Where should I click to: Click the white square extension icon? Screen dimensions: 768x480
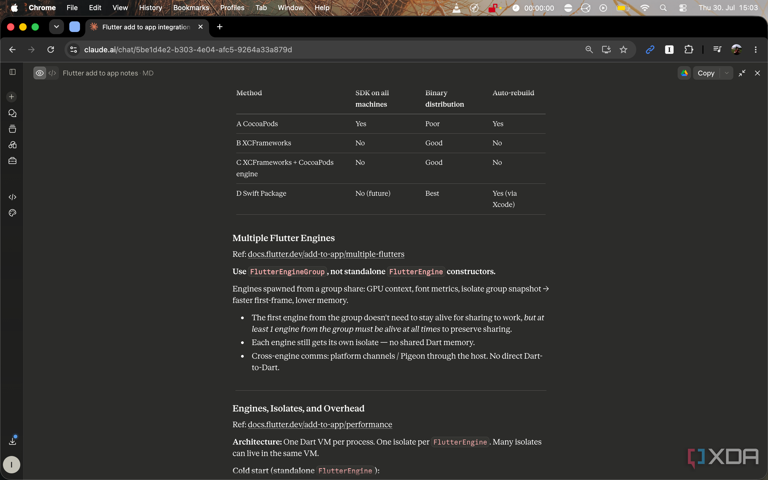tap(669, 49)
